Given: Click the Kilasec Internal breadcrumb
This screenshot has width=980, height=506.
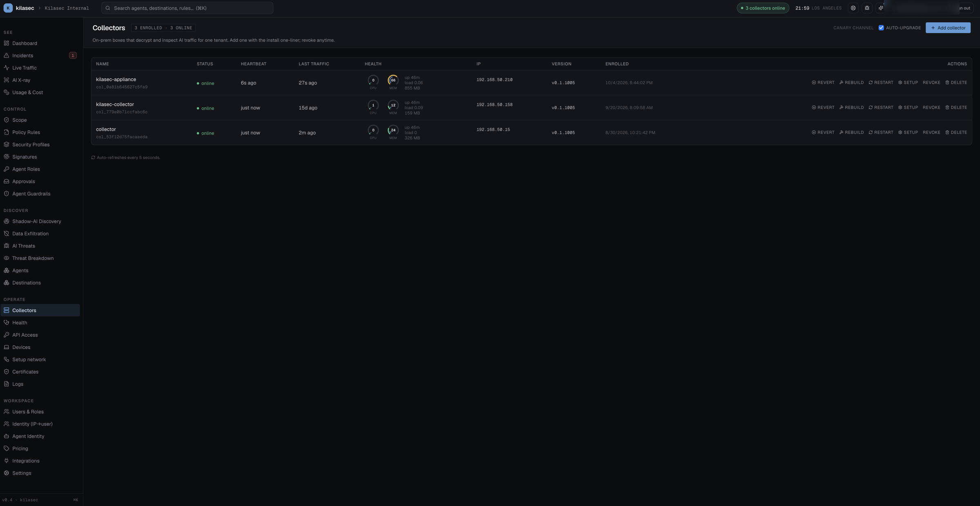Looking at the screenshot, I should 67,8.
